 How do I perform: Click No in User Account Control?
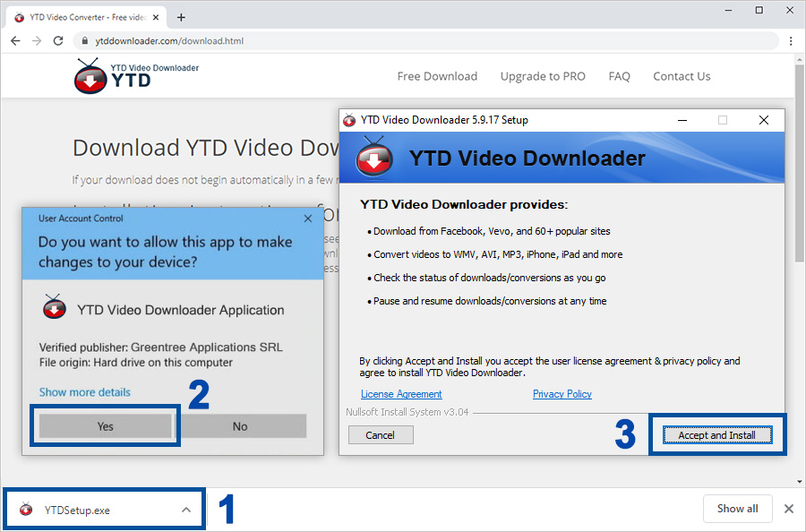[x=240, y=426]
